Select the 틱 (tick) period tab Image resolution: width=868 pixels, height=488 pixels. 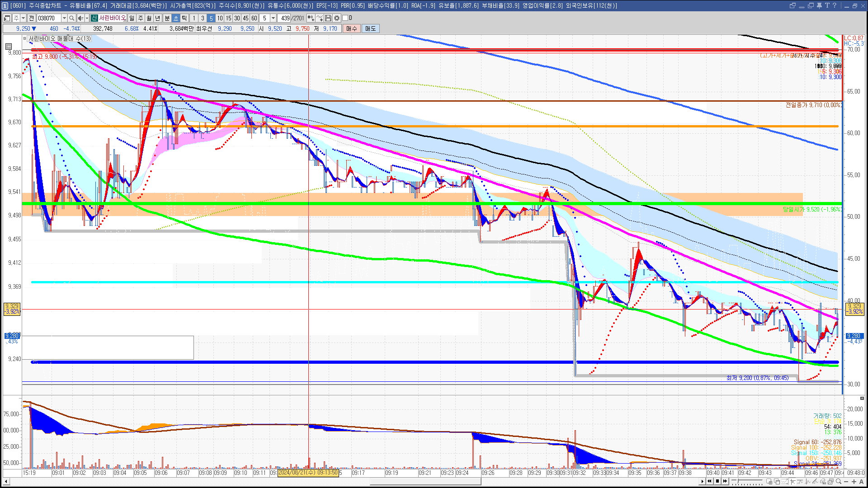pos(184,18)
